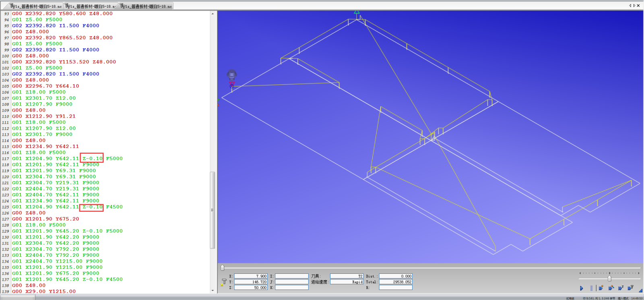Screen dimensions: 644x300
Task: Adjust the simulation speed slider handle
Action: click(x=609, y=278)
